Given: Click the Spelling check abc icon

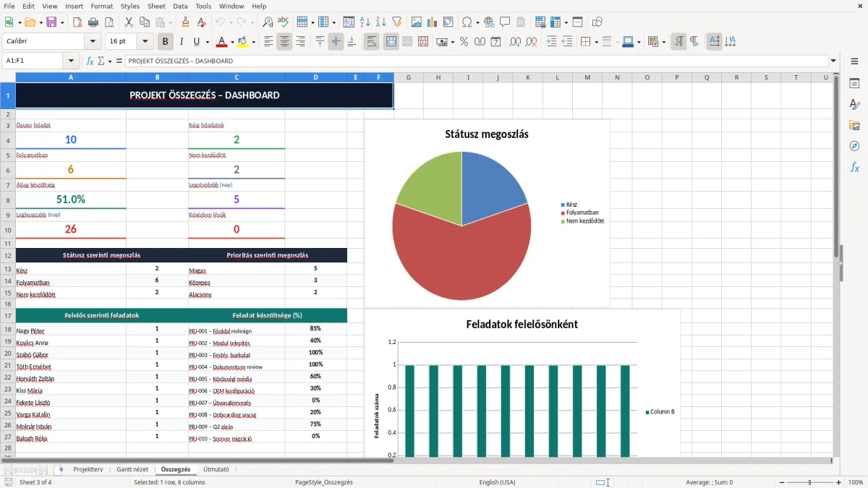Looking at the screenshot, I should pyautogui.click(x=284, y=22).
